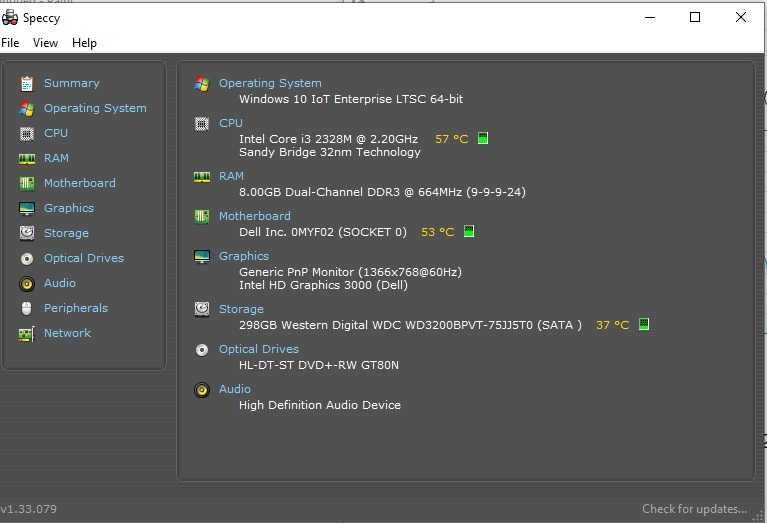
Task: Click the Summary clipboard icon in sidebar
Action: tap(27, 84)
